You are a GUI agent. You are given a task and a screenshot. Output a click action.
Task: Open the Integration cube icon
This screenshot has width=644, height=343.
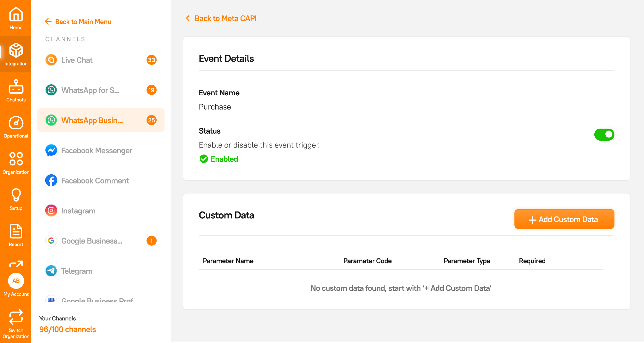coord(16,50)
